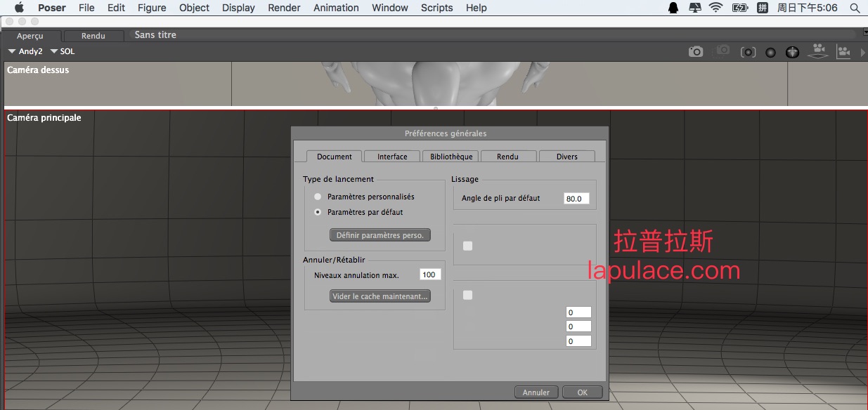Click the bottom of the three 0 fields
868x410 pixels.
[x=578, y=341]
